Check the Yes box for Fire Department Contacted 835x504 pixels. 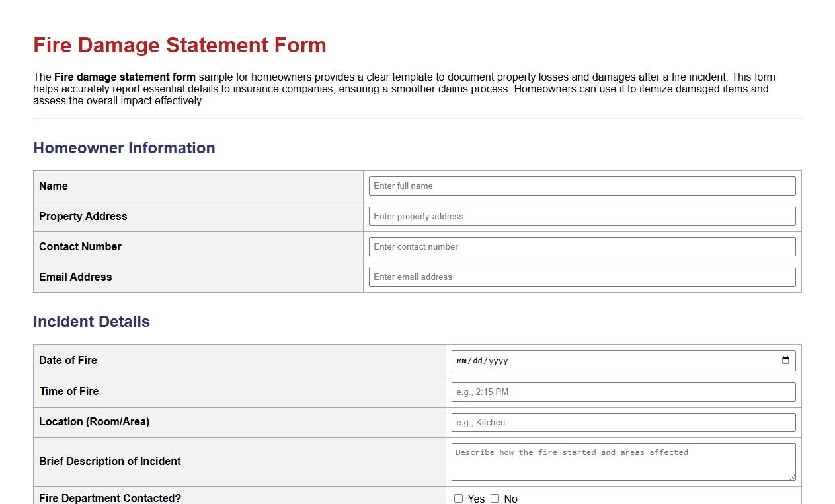tap(458, 499)
